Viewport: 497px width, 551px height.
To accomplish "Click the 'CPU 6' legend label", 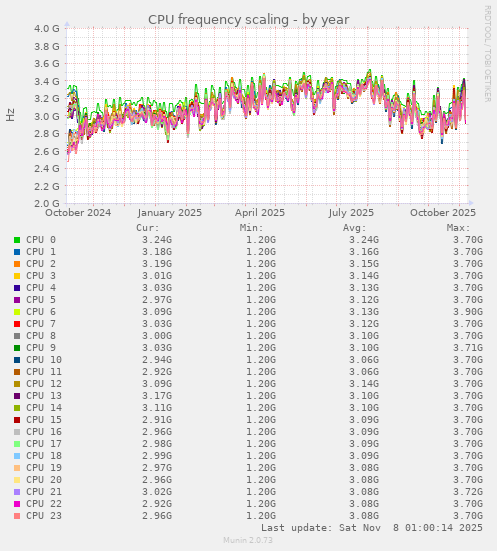I will point(41,312).
